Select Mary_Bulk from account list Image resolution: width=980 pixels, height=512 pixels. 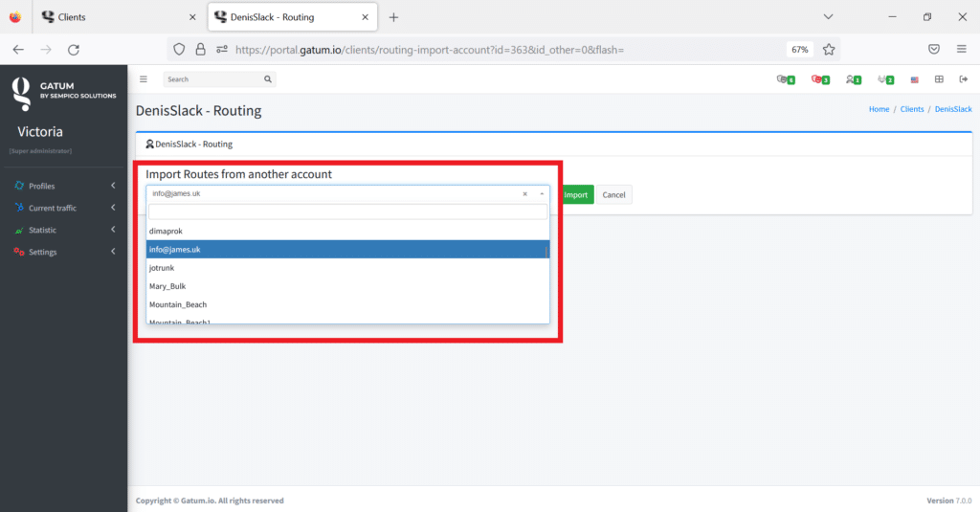347,286
